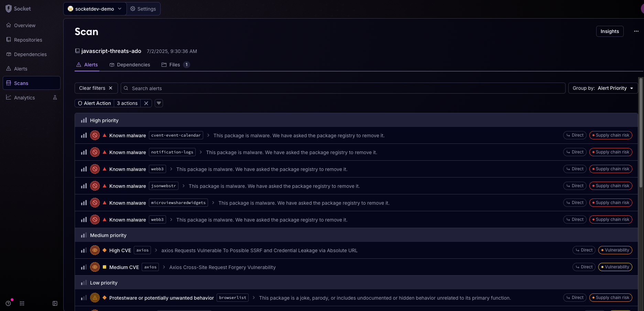Viewport: 644px width, 311px height.
Task: Click the jsonwebstr package tag
Action: (x=164, y=186)
